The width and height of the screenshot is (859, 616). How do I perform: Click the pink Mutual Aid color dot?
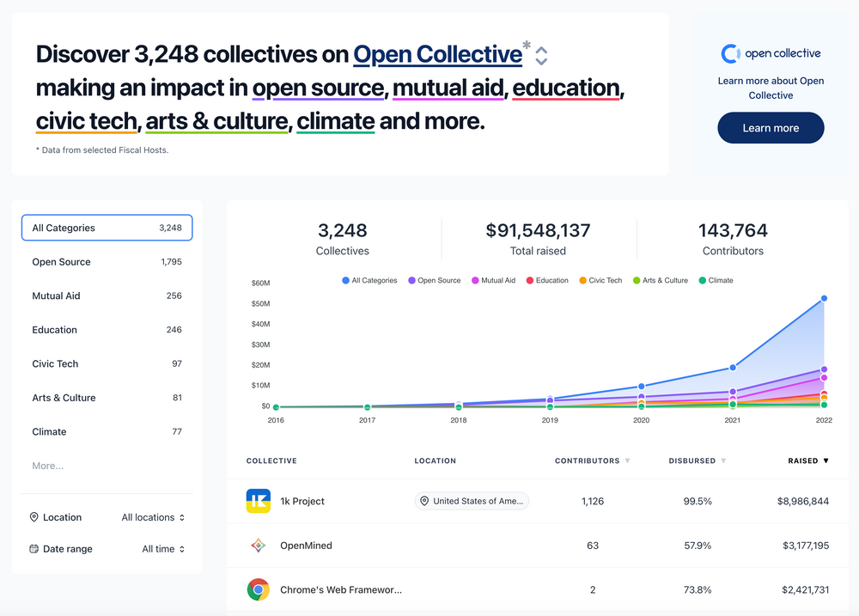(473, 280)
